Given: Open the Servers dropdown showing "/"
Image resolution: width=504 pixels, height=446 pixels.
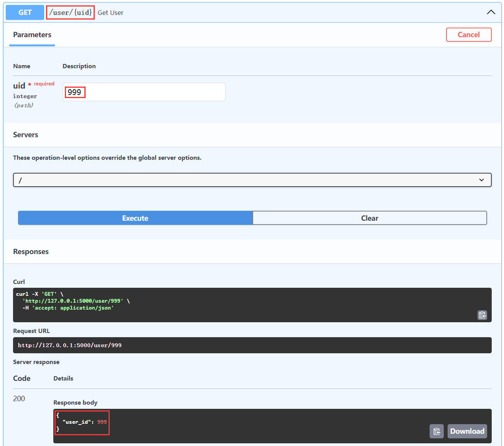Looking at the screenshot, I should click(x=252, y=180).
